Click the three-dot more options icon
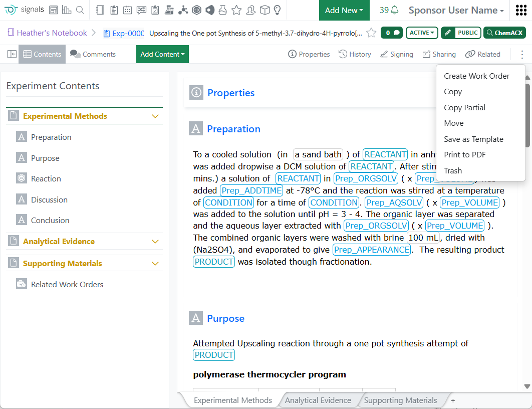This screenshot has height=409, width=532. click(522, 54)
